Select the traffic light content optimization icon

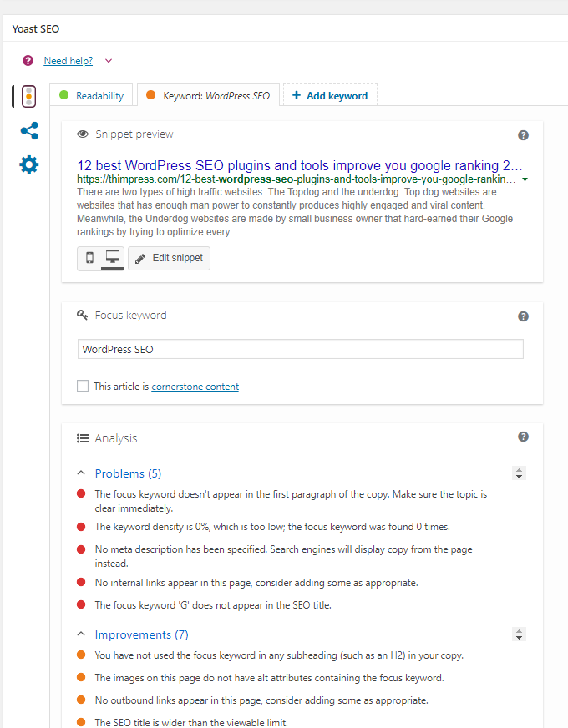[28, 97]
